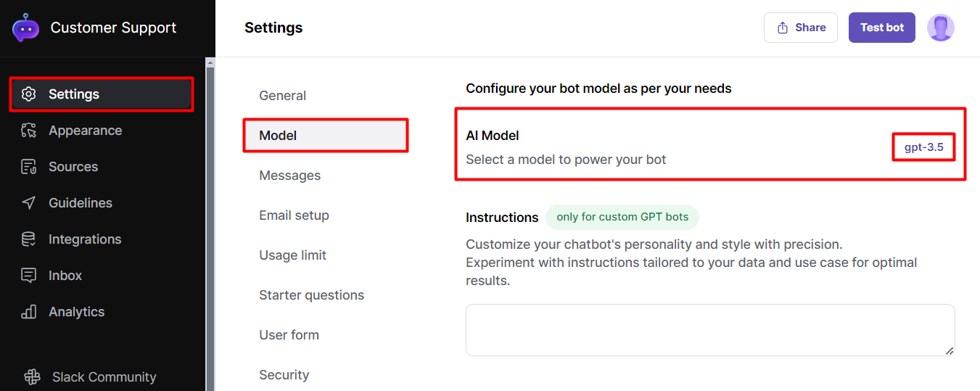Open the General settings tab
This screenshot has width=980, height=391.
pyautogui.click(x=282, y=96)
